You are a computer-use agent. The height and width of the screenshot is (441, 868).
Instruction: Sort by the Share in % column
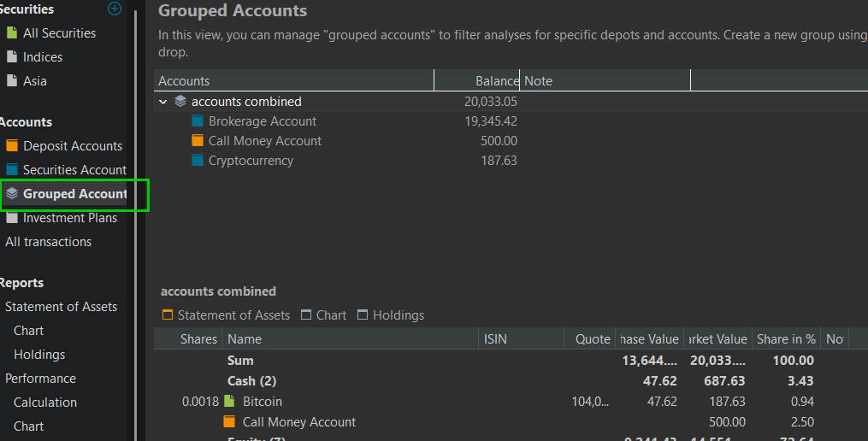coord(784,339)
